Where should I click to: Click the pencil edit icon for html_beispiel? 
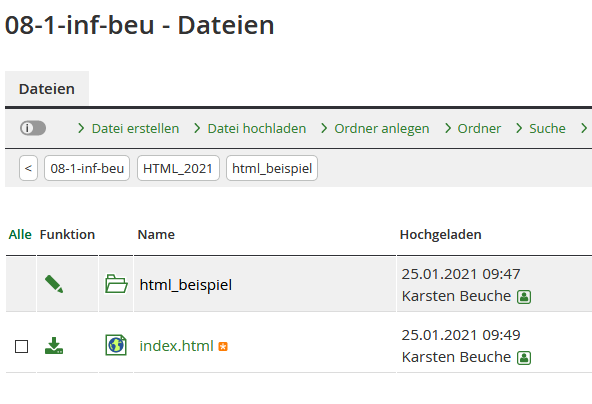[x=54, y=284]
